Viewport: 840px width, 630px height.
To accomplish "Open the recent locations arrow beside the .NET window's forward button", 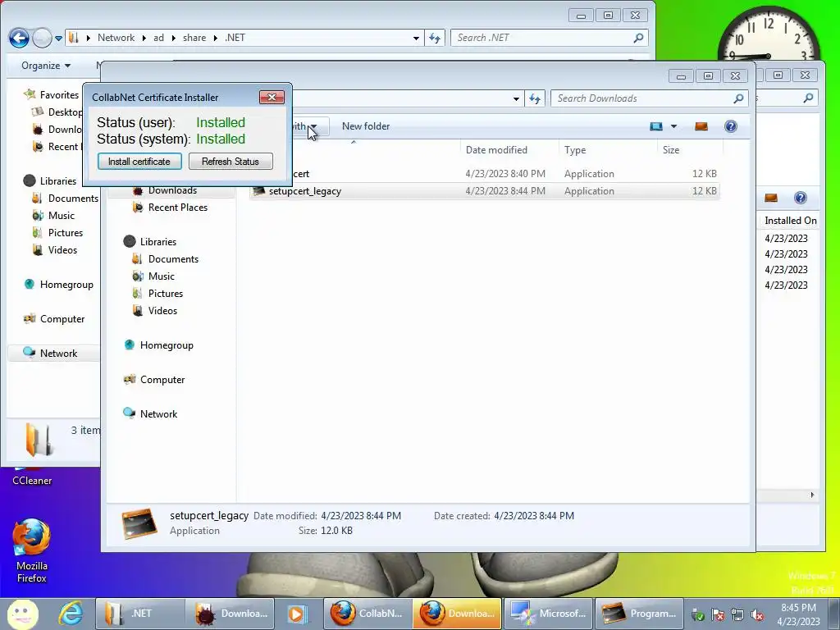I will [x=58, y=38].
